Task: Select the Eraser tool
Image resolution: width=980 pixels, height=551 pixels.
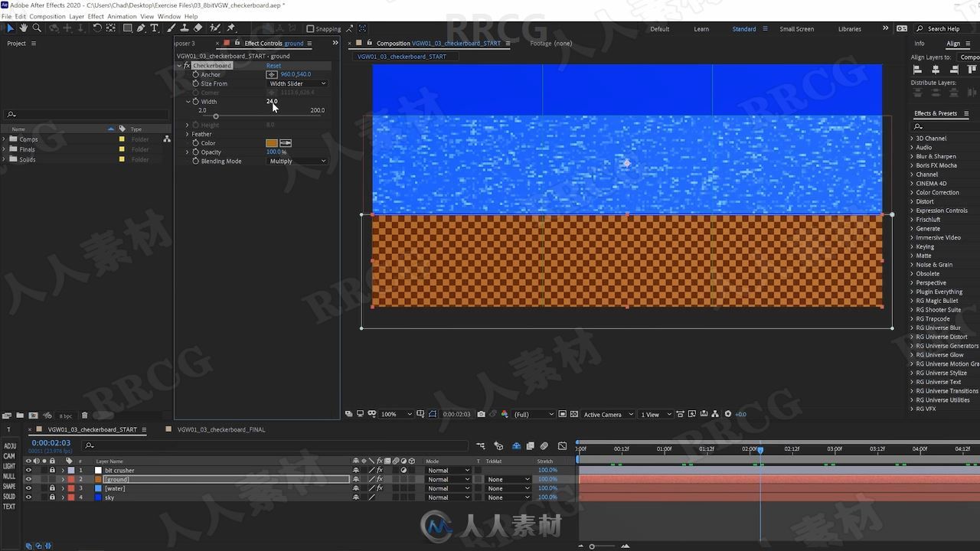Action: tap(198, 28)
